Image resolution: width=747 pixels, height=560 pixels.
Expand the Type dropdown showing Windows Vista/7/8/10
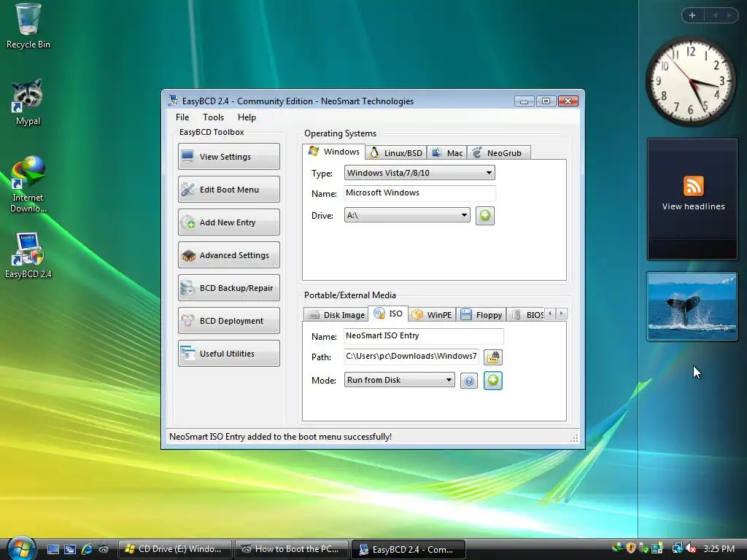pyautogui.click(x=419, y=173)
